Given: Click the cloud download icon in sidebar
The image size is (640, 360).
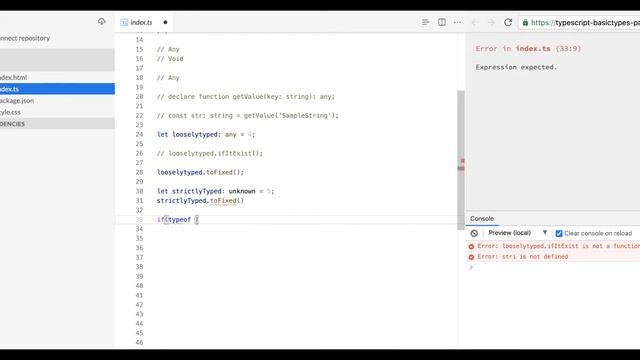Looking at the screenshot, I should [101, 21].
